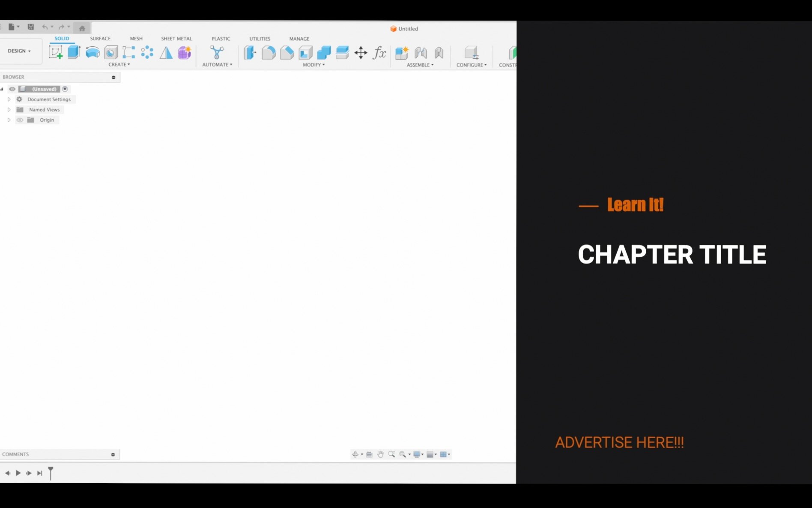
Task: Switch to the Sheet Metal tab
Action: pos(176,39)
